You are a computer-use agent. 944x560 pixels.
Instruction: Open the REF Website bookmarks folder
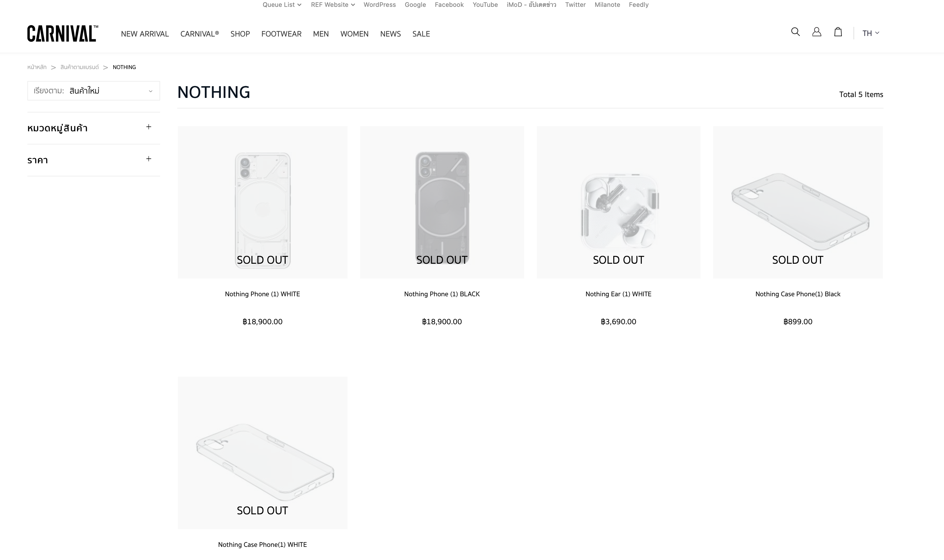332,5
